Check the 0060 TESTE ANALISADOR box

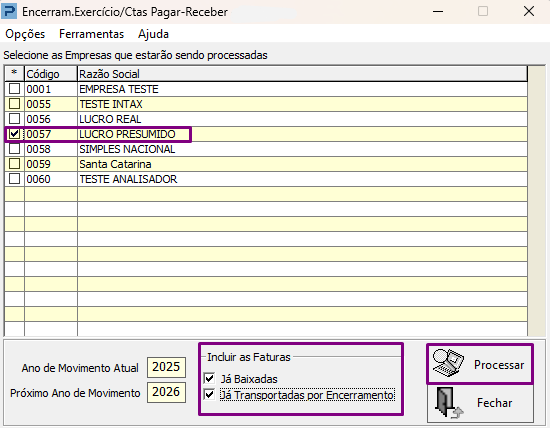(14, 179)
